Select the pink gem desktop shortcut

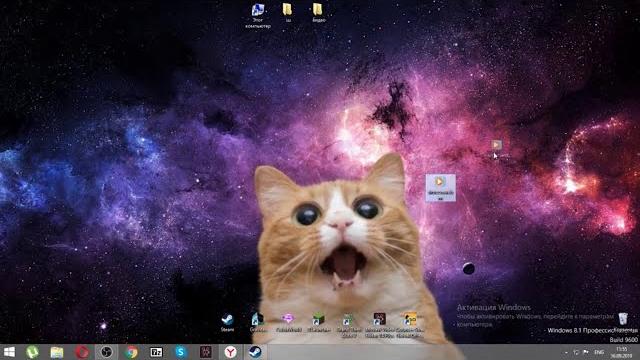(x=288, y=322)
